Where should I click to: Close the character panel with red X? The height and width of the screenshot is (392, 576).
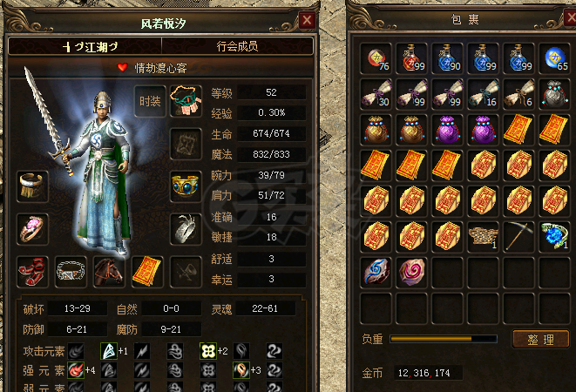click(307, 21)
